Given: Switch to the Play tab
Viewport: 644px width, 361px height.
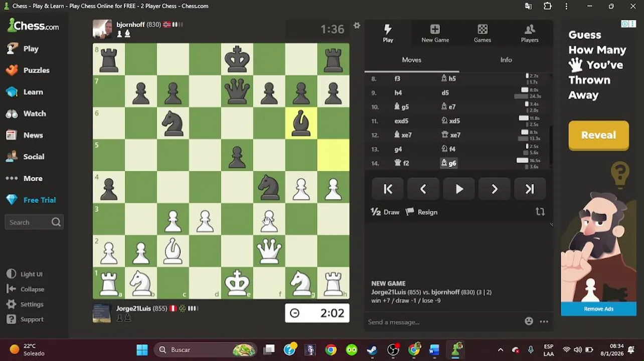Looking at the screenshot, I should pos(388,33).
